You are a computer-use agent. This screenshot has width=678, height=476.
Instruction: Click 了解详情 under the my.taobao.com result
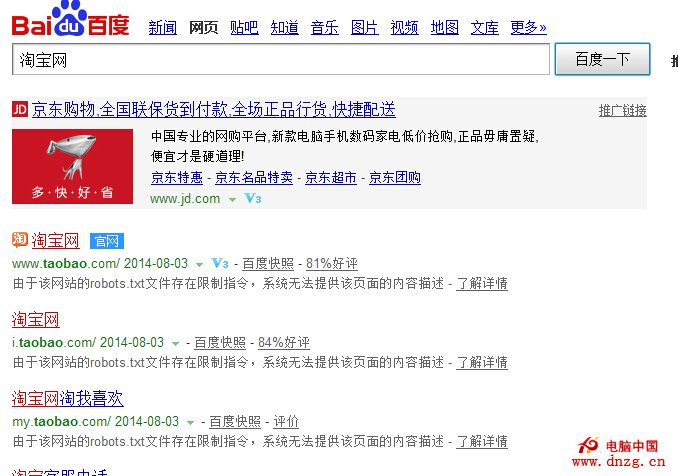tap(482, 441)
